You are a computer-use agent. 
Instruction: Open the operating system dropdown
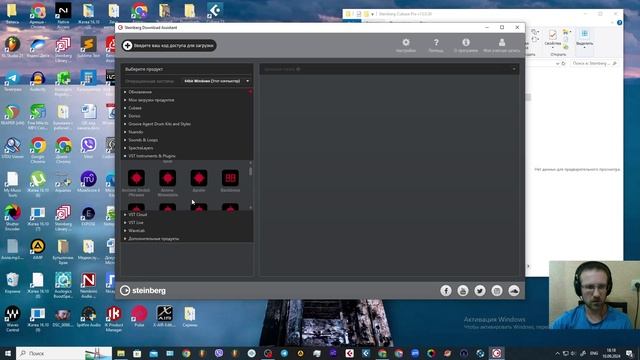216,81
